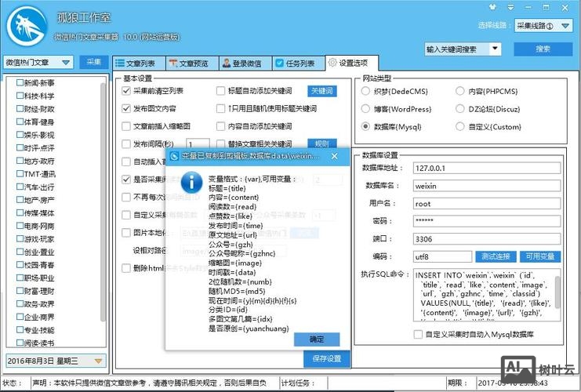The height and width of the screenshot is (392, 581).
Task: Check the 新闻·新事 category
Action: point(20,82)
